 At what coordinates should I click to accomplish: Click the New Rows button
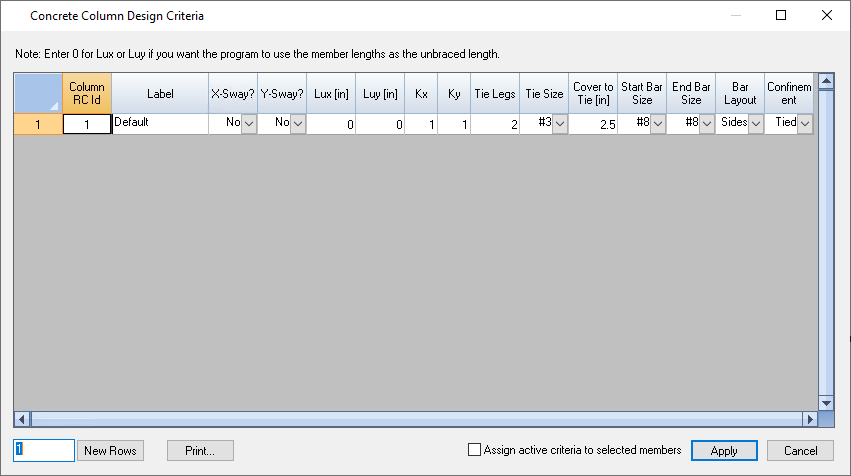tap(110, 450)
